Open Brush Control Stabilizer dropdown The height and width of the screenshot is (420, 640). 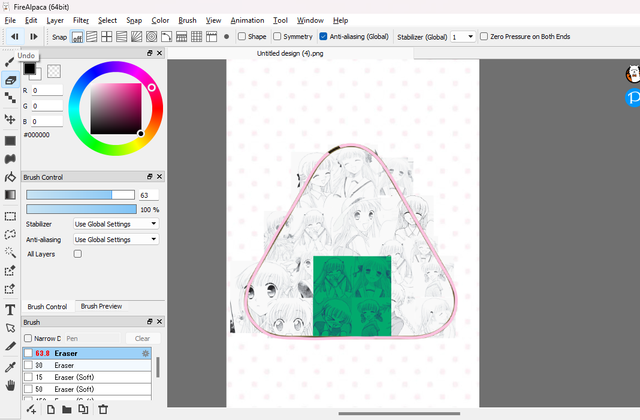point(116,224)
